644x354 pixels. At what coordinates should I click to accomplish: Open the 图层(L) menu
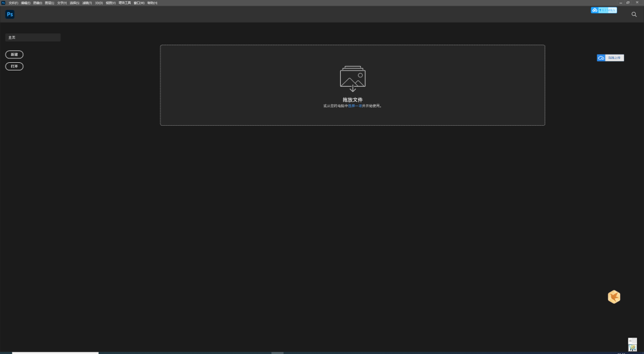50,3
